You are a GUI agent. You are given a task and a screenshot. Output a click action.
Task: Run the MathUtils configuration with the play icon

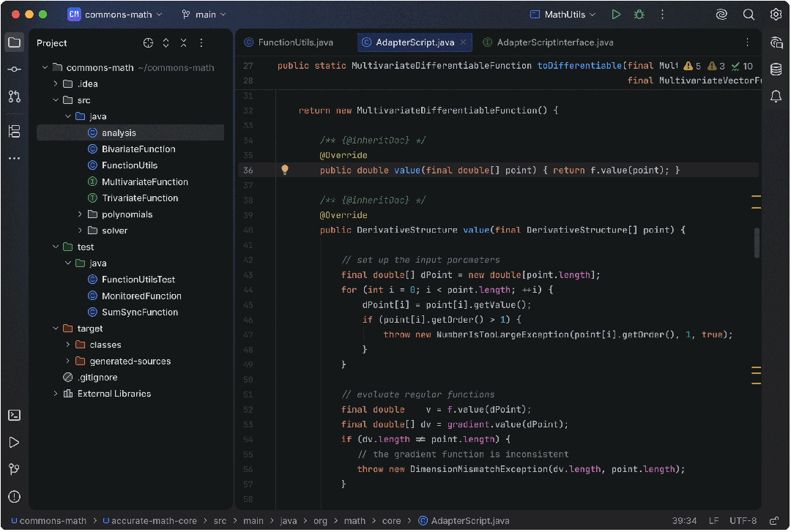point(616,13)
